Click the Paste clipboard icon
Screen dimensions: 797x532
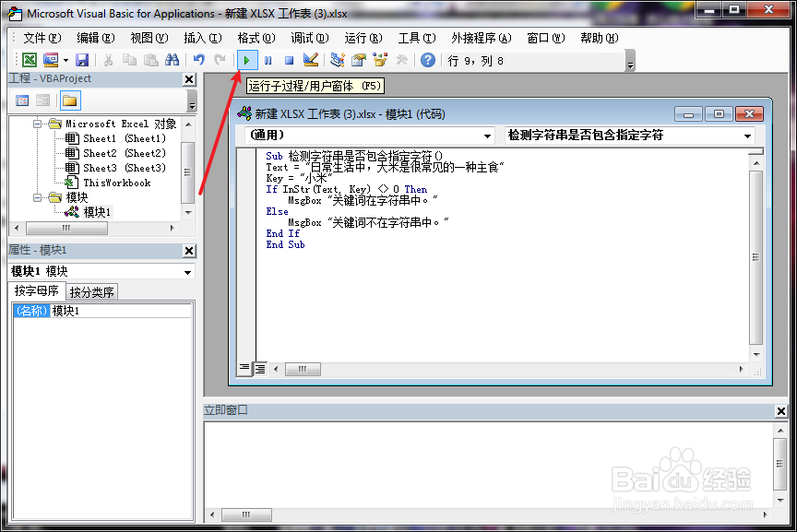151,60
